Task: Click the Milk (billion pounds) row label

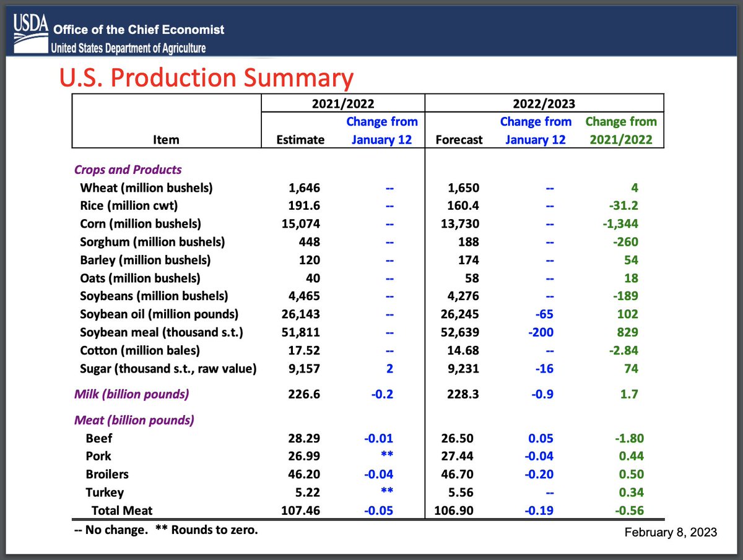Action: click(133, 394)
